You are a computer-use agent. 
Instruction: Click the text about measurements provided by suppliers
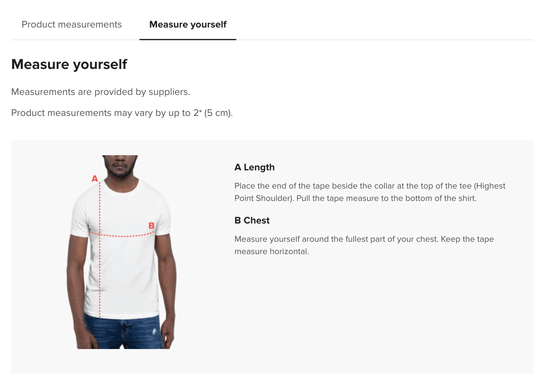click(100, 92)
